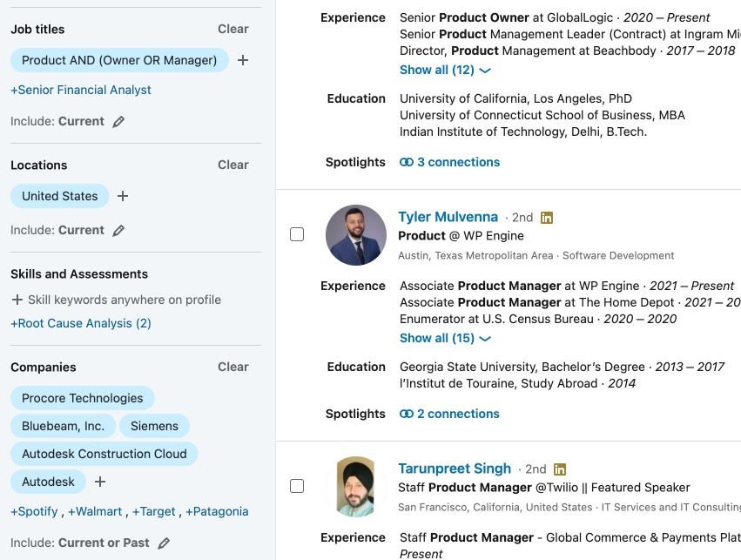Screen dimensions: 741x560
Task: Clear the Job titles filter
Action: [x=233, y=29]
